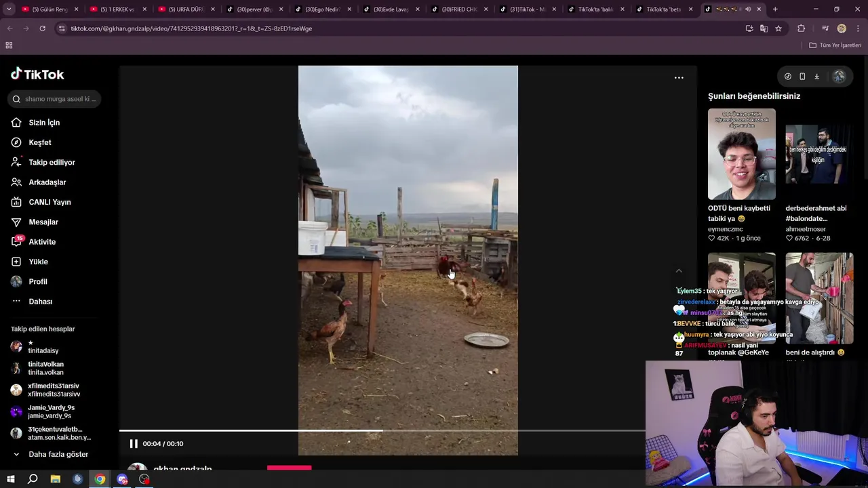868x488 pixels.
Task: Reload the current page
Action: pyautogui.click(x=42, y=28)
